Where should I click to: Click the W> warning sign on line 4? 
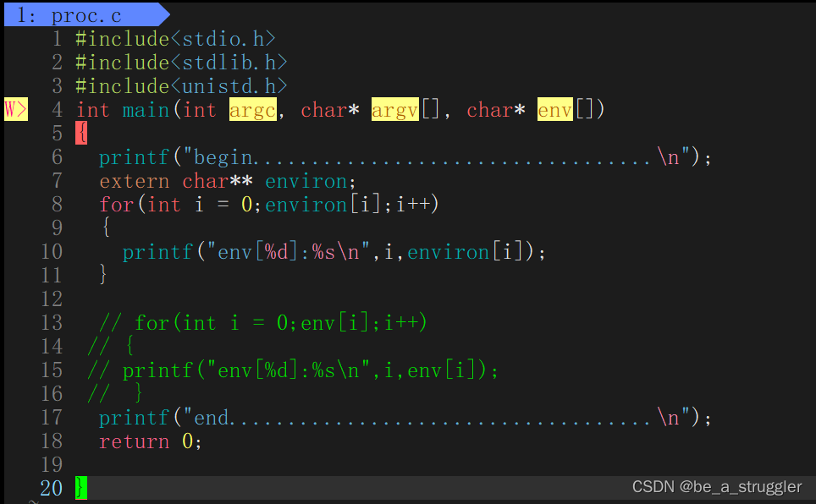click(15, 109)
